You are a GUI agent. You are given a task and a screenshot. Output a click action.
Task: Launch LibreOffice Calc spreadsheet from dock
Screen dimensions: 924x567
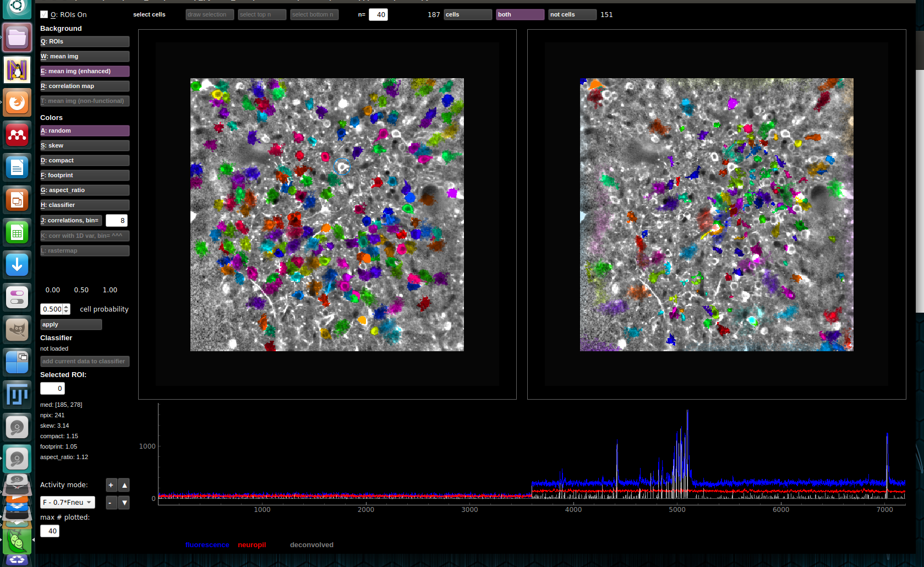17,232
